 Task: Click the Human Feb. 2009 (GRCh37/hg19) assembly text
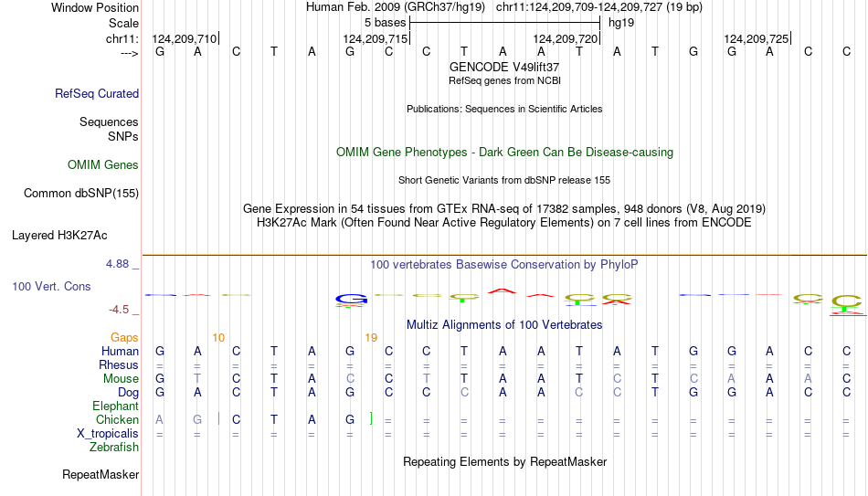(x=396, y=7)
